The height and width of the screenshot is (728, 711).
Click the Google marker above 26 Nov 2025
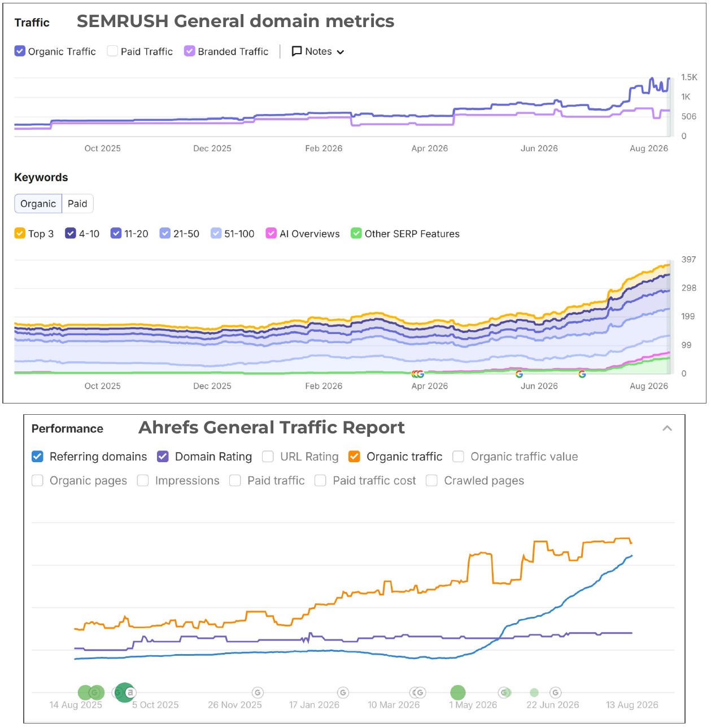(x=258, y=692)
